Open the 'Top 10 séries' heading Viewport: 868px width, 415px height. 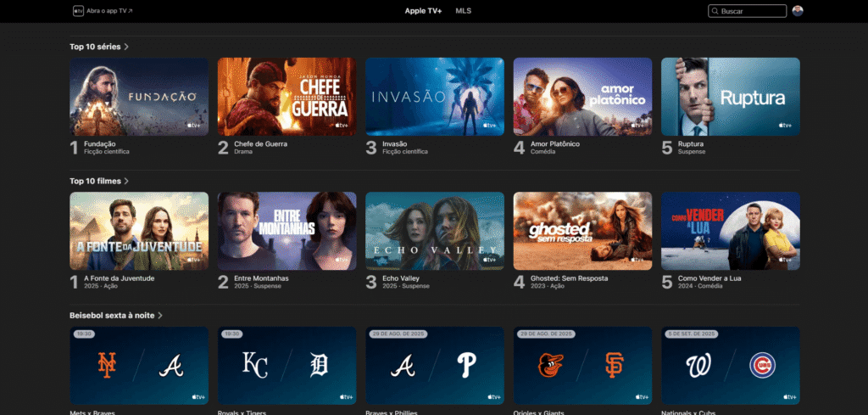click(x=95, y=47)
